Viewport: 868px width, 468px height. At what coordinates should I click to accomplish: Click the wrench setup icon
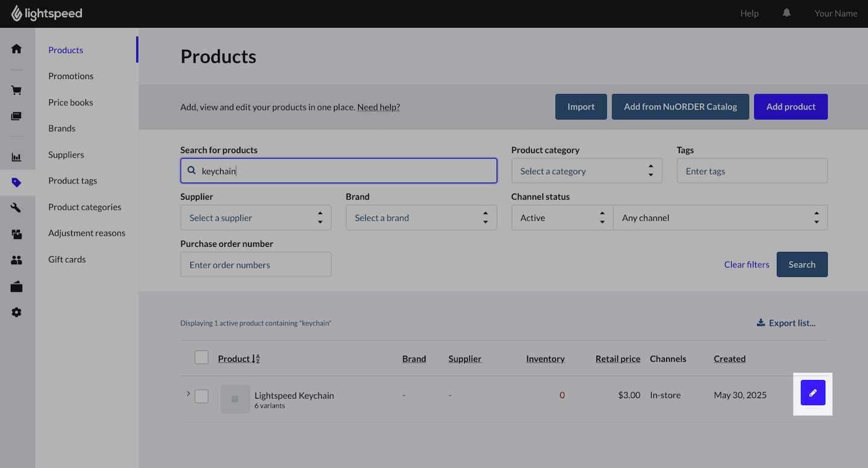coord(16,207)
